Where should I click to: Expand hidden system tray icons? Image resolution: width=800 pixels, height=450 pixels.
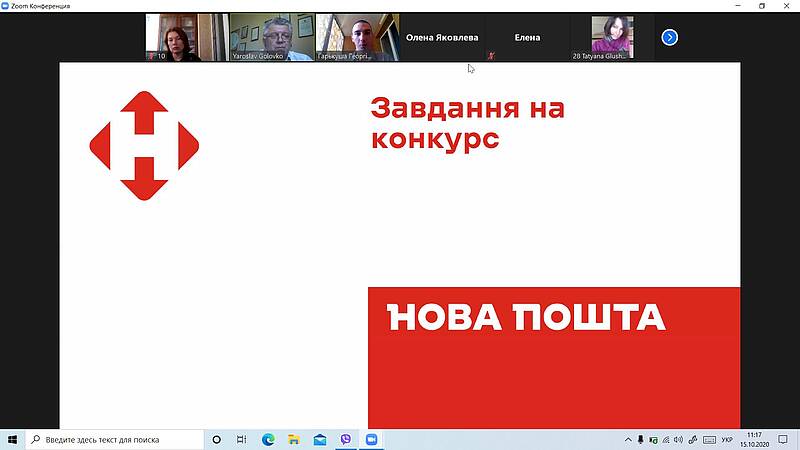(628, 439)
